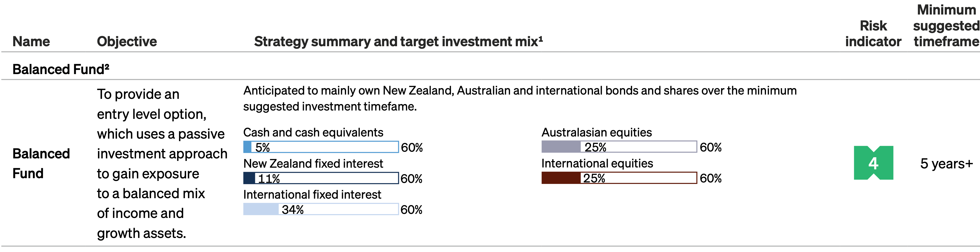Click the International fixed interest label
This screenshot has height=252, width=980.
312,195
